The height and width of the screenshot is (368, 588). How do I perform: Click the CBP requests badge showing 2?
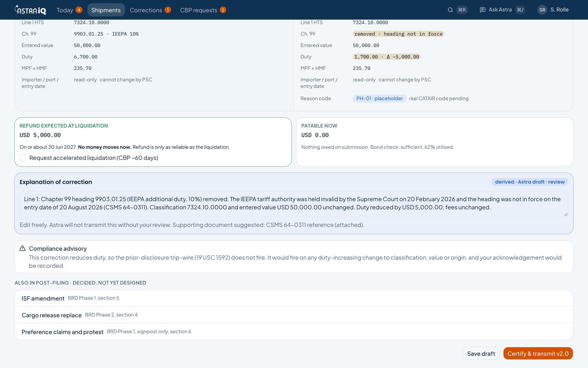223,10
